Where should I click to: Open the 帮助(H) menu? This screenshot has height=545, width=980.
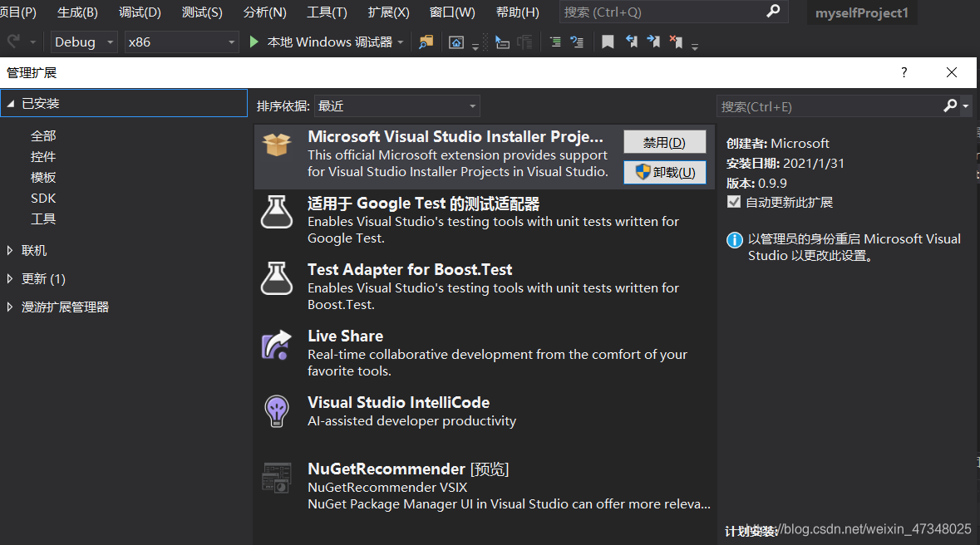[518, 12]
